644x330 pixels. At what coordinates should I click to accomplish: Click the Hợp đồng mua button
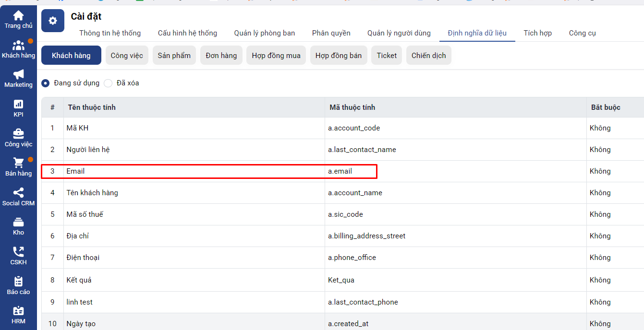coord(276,55)
